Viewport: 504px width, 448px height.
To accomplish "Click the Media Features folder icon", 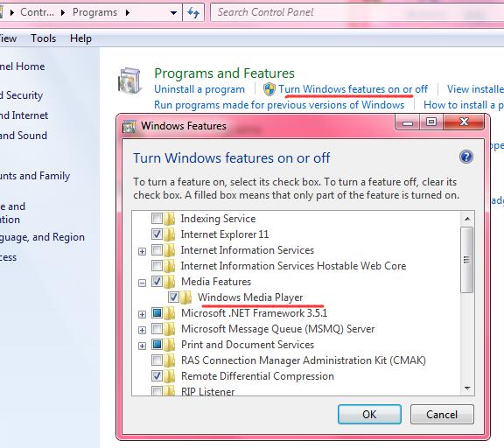I will pos(169,282).
